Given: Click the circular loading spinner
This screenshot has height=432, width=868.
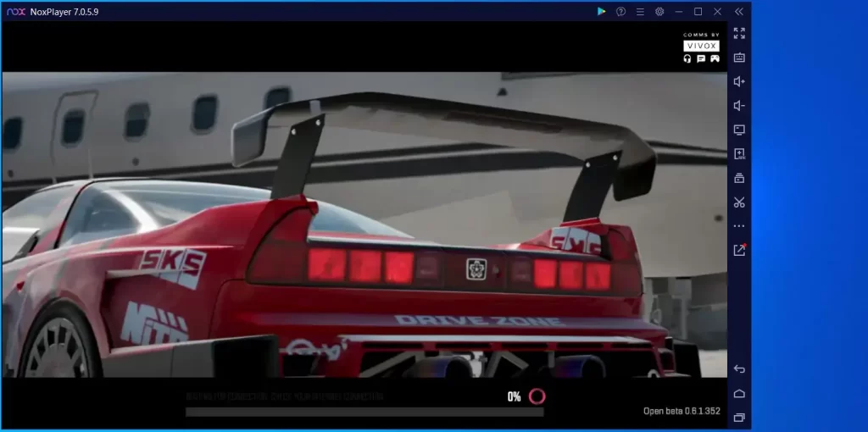Looking at the screenshot, I should point(537,396).
